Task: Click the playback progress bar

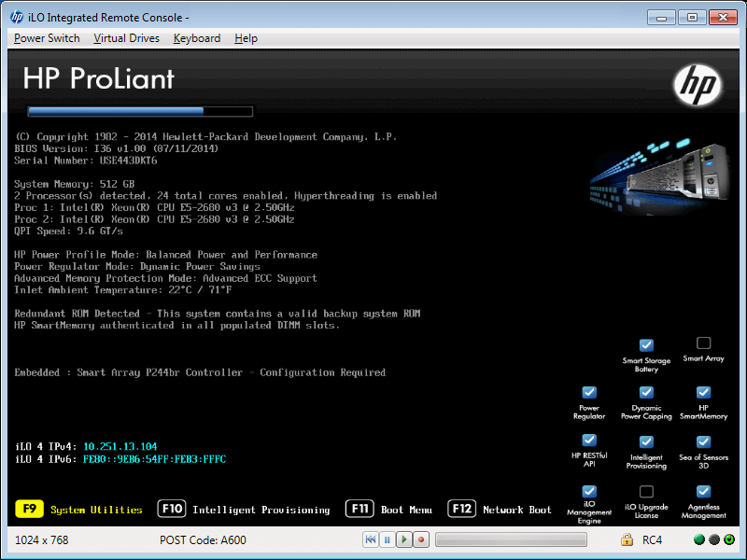Action: [x=511, y=539]
